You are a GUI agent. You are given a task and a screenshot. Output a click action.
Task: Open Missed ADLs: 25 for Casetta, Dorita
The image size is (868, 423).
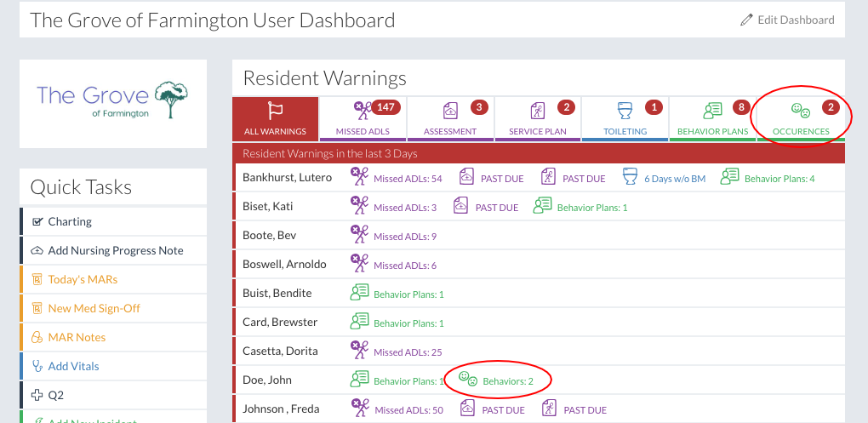405,352
